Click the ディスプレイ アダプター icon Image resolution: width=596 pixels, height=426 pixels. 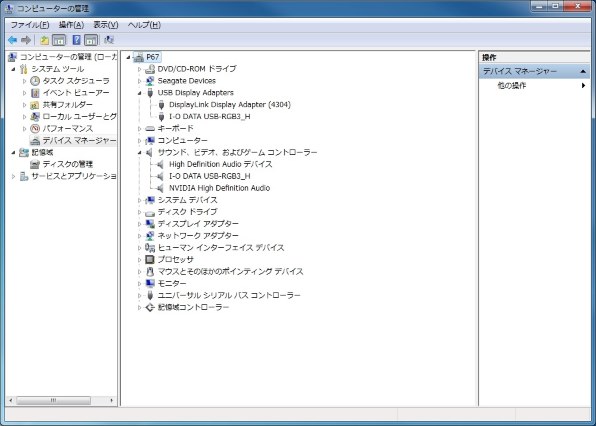tap(150, 224)
